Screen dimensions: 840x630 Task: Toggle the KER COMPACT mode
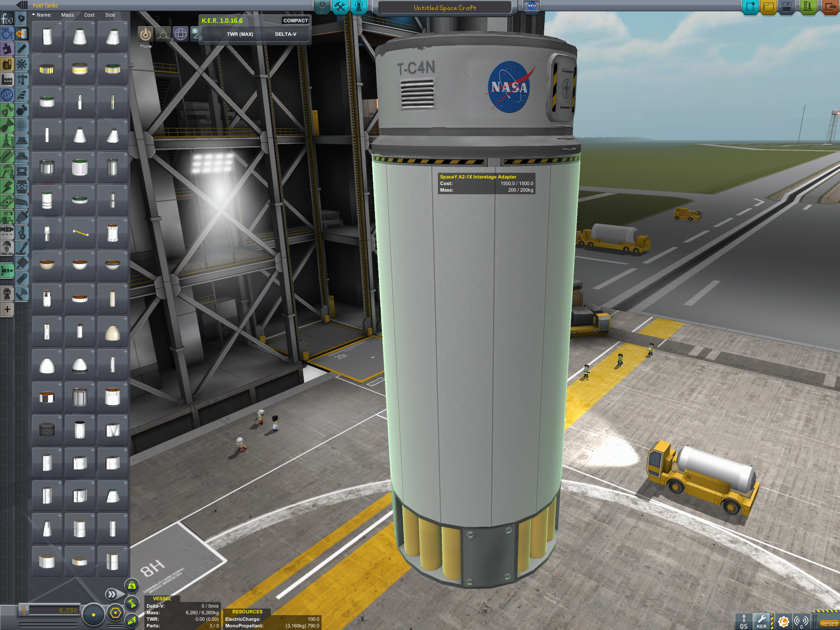coord(295,21)
